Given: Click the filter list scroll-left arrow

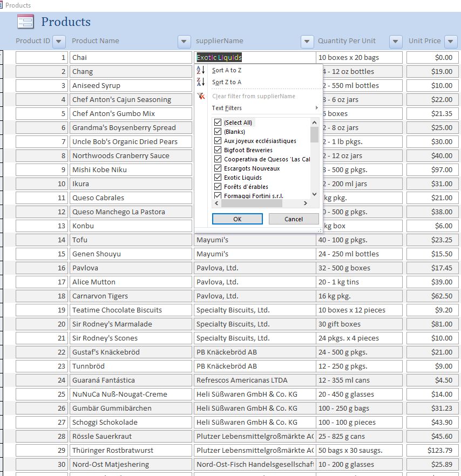Looking at the screenshot, I should [216, 203].
